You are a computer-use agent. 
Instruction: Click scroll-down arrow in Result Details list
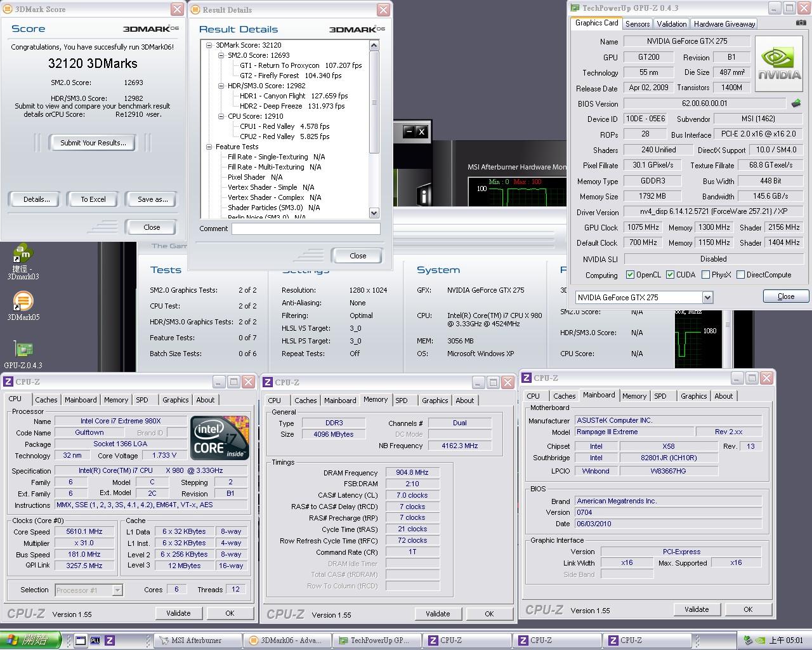click(374, 214)
